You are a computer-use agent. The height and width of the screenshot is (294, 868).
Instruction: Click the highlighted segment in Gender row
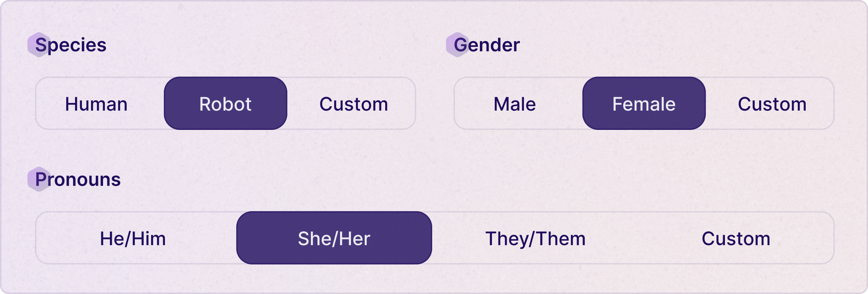[x=644, y=103]
